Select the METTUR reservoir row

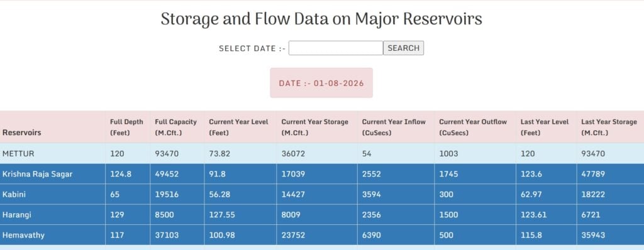coord(322,153)
